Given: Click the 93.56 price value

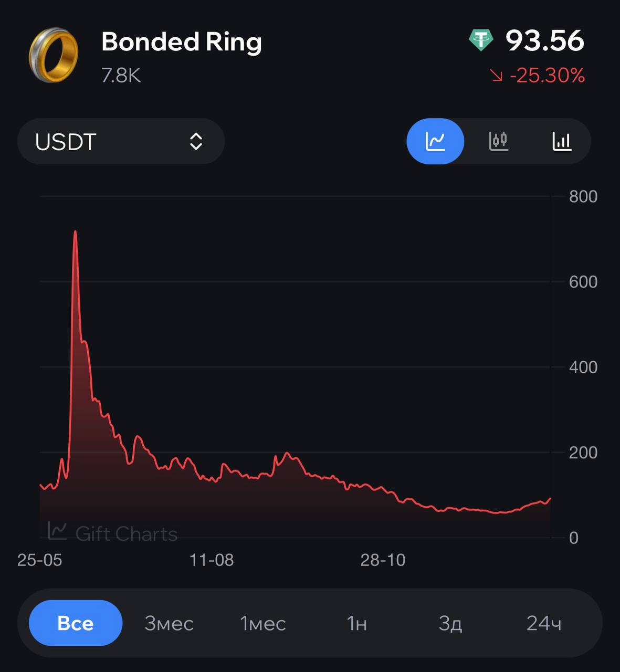Looking at the screenshot, I should click(544, 40).
